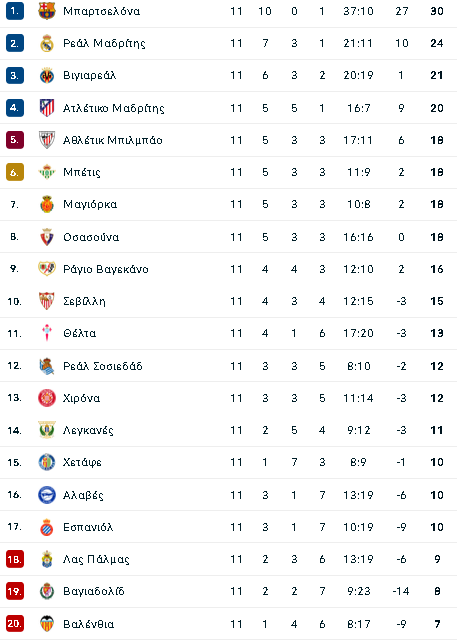This screenshot has width=457, height=640.
Task: Click Barcelona's 30 points value
Action: [x=437, y=11]
